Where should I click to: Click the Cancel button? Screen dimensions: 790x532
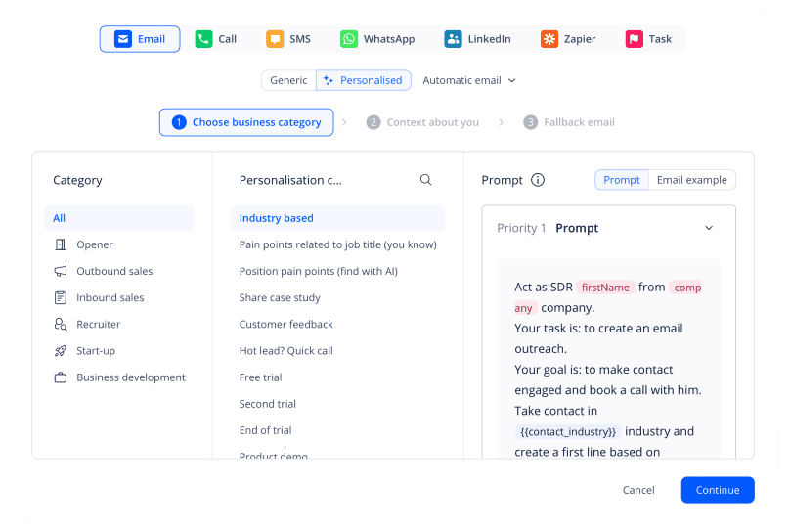pos(638,490)
